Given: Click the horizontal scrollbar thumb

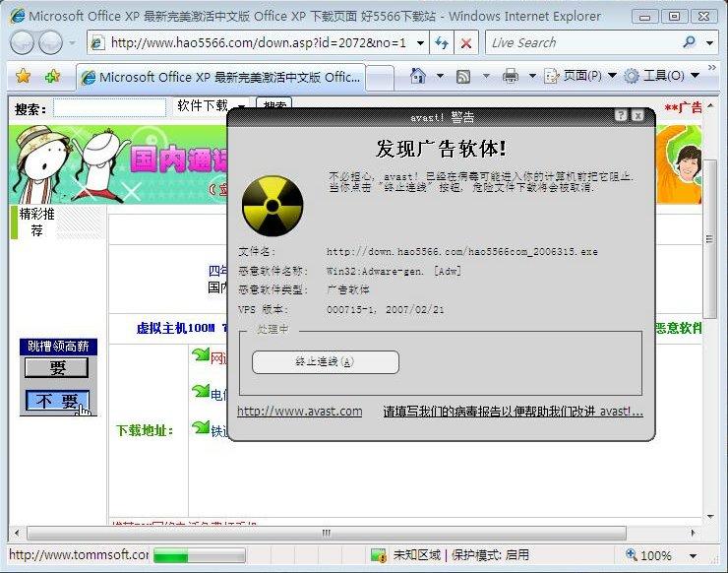Looking at the screenshot, I should [327, 533].
